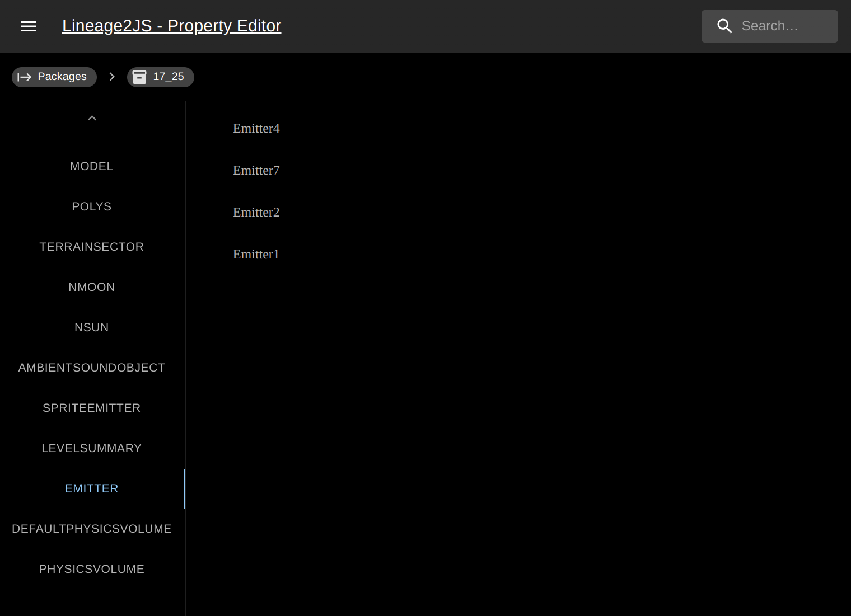
Task: Switch to the PHYSICSVOLUME tab
Action: [x=92, y=569]
